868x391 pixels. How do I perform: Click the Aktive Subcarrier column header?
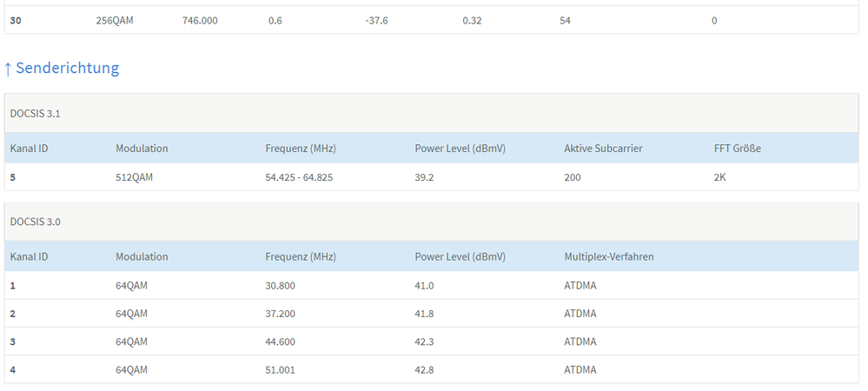[603, 149]
